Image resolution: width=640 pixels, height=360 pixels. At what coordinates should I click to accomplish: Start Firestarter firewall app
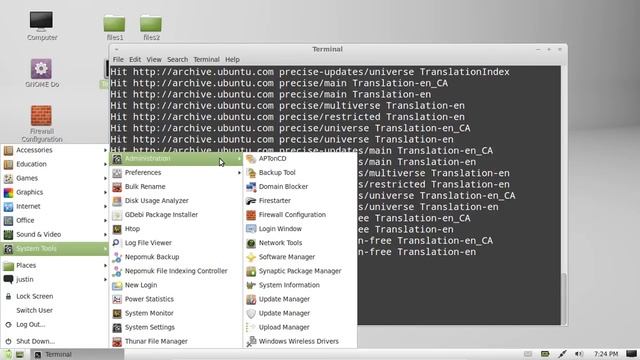coord(300,201)
